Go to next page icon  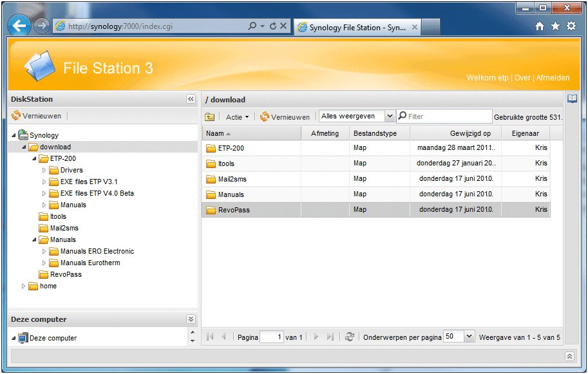[316, 337]
